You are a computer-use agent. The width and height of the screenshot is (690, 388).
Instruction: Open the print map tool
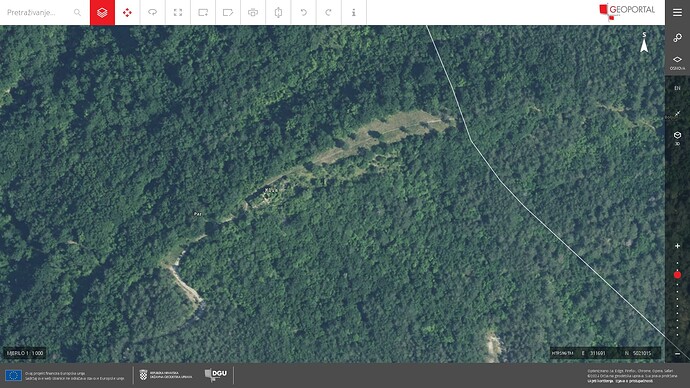point(253,12)
